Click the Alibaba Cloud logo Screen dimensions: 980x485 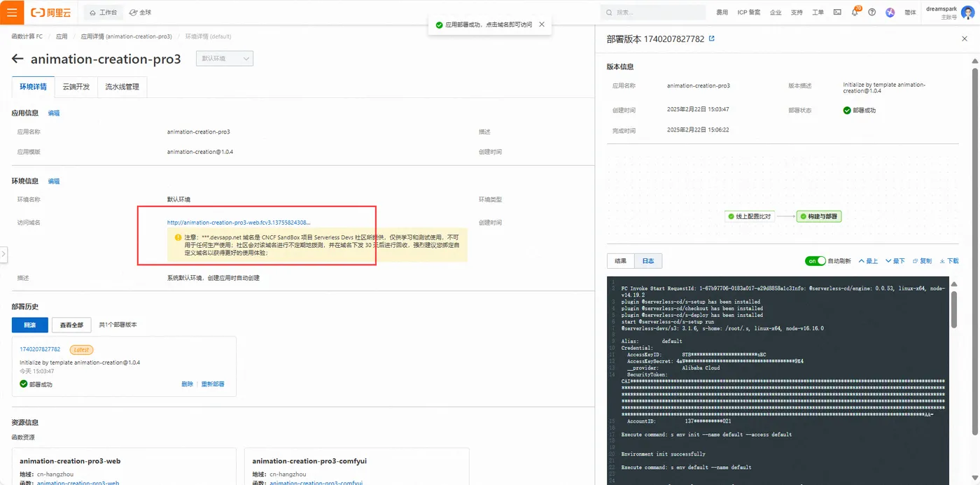click(52, 13)
